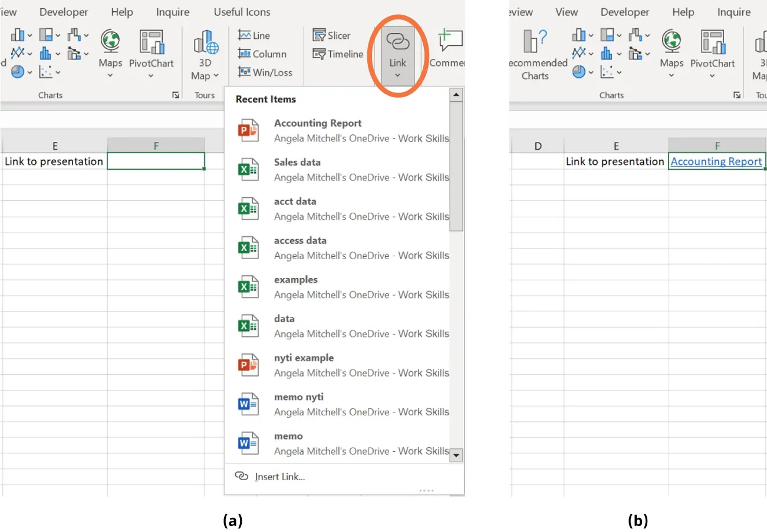
Task: Open the Useful Icons tab
Action: pyautogui.click(x=242, y=12)
